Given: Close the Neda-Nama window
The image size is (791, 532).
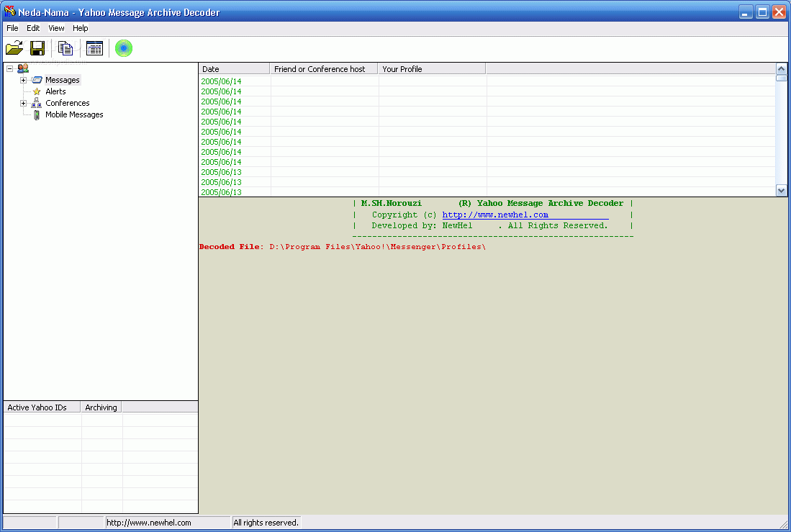Looking at the screenshot, I should (779, 12).
